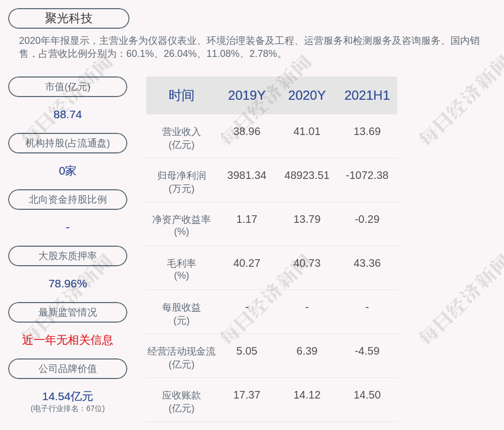Click the receivables value 14.50
504x430 pixels.
click(367, 395)
